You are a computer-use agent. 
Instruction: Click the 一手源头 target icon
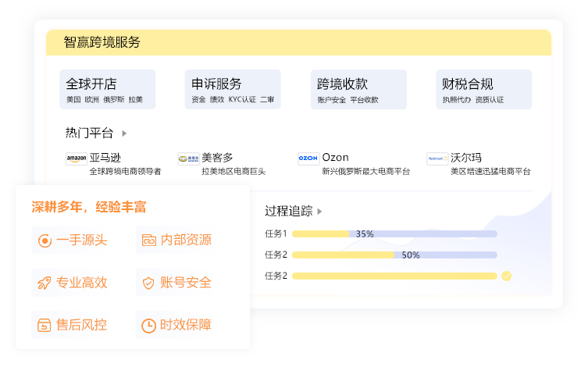tap(45, 240)
